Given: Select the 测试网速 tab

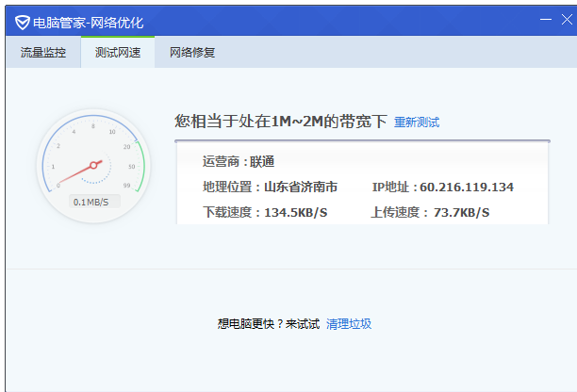Looking at the screenshot, I should [x=118, y=53].
